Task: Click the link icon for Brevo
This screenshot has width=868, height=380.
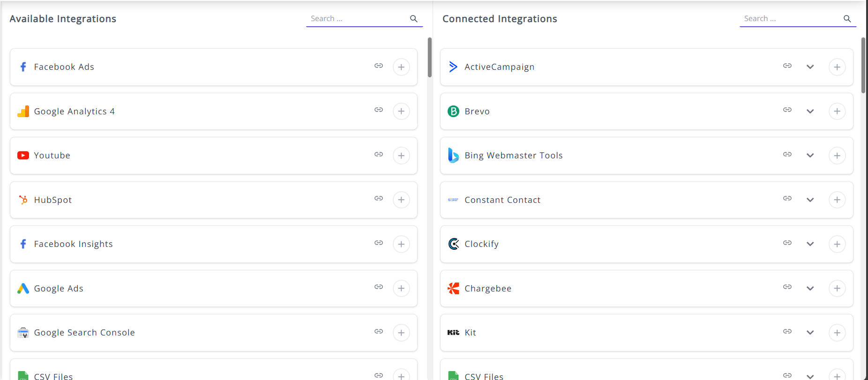Action: 787,110
